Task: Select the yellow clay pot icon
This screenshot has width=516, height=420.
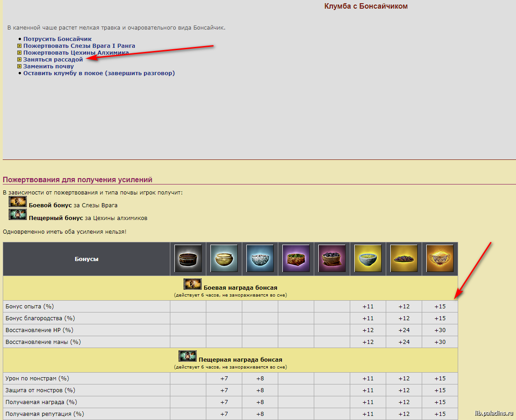Action: [x=224, y=259]
